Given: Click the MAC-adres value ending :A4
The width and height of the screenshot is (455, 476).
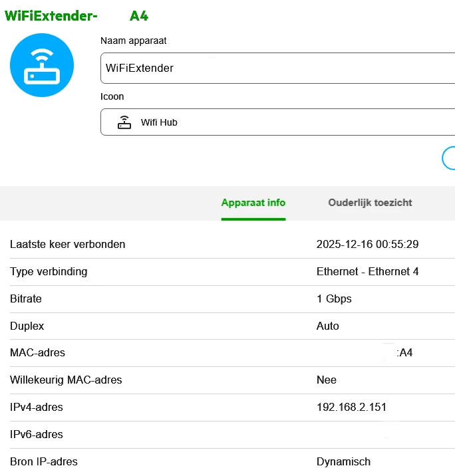Looking at the screenshot, I should coord(404,352).
